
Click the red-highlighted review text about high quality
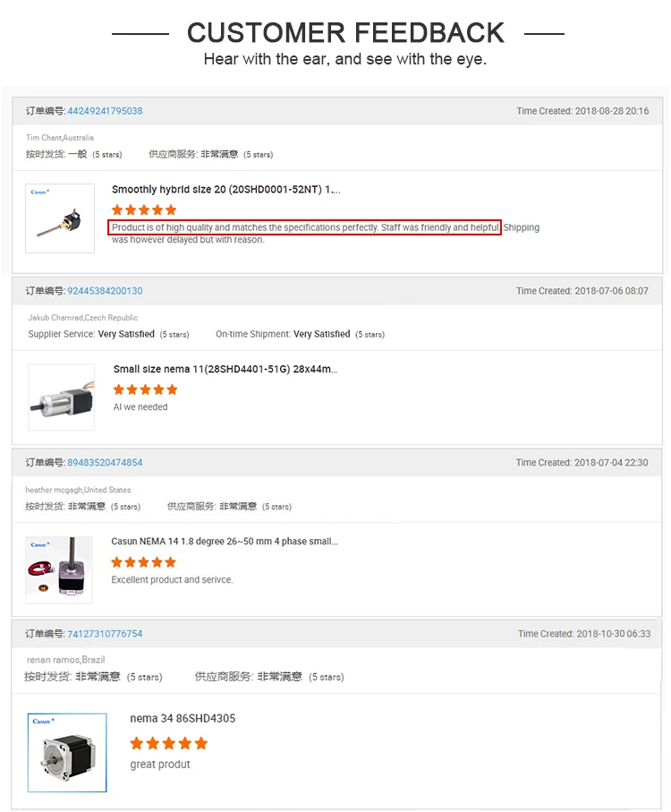click(x=305, y=227)
